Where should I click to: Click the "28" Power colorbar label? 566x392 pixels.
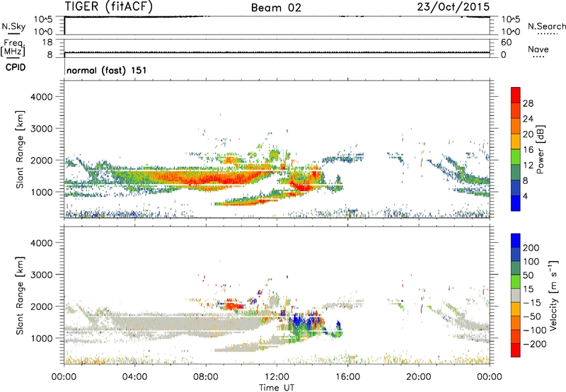(528, 103)
